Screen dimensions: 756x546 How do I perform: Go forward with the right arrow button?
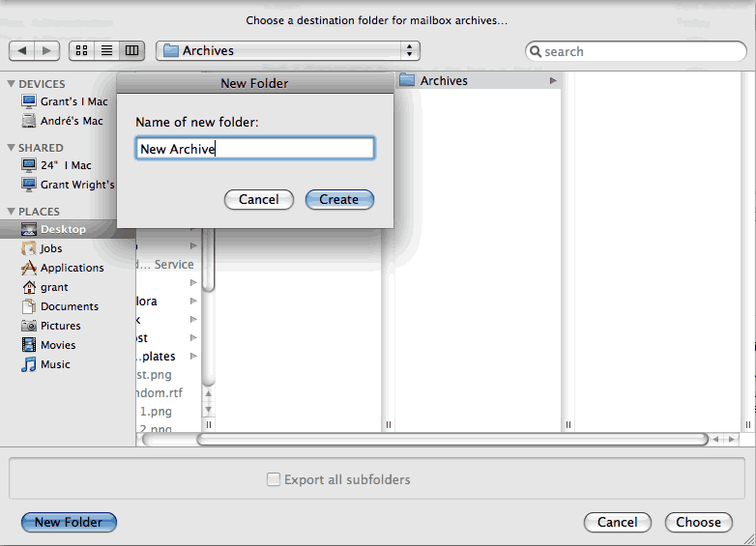(46, 50)
